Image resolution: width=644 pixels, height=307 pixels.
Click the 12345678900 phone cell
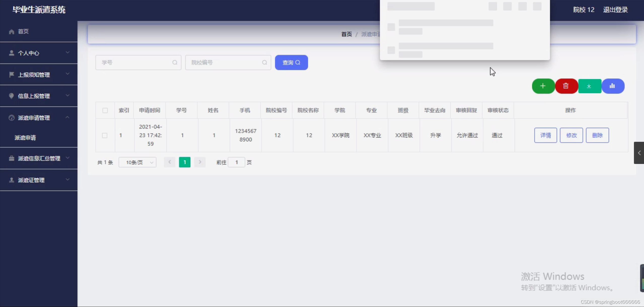click(x=245, y=135)
